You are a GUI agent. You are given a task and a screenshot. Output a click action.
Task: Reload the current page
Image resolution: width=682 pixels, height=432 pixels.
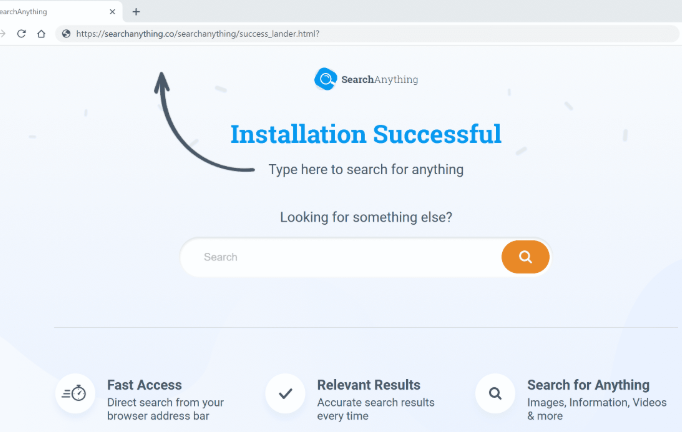coord(22,34)
